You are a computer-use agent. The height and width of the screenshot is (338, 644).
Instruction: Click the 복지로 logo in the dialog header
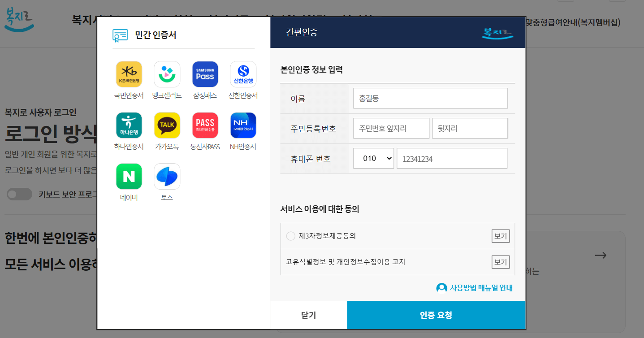point(497,32)
